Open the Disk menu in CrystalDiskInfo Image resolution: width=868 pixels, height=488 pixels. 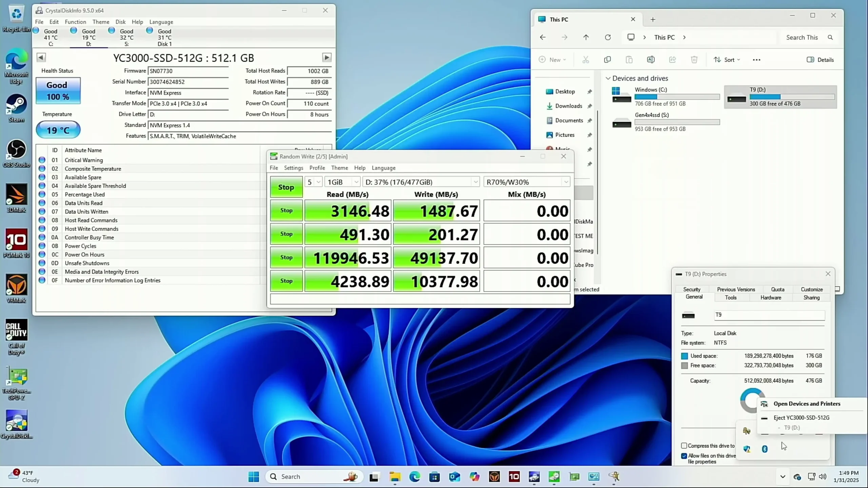(120, 22)
